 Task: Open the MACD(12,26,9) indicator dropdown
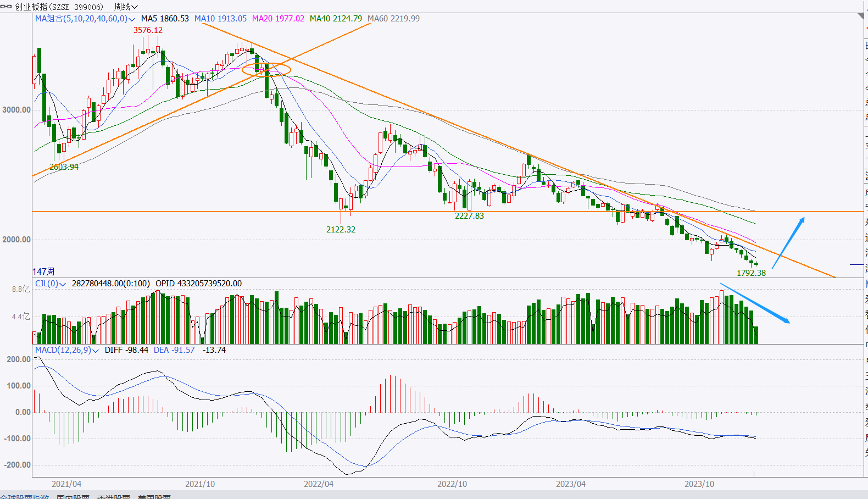96,351
